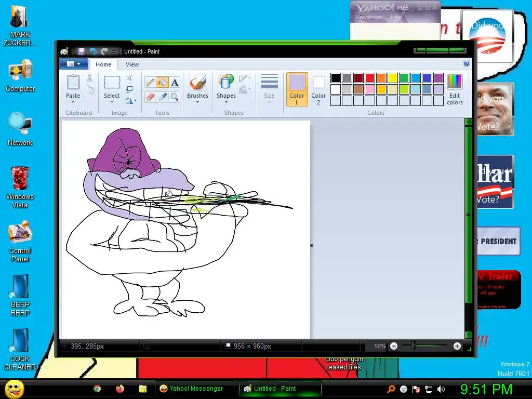Click the purple hat in the drawing
Image resolution: width=532 pixels, height=399 pixels.
point(124,153)
